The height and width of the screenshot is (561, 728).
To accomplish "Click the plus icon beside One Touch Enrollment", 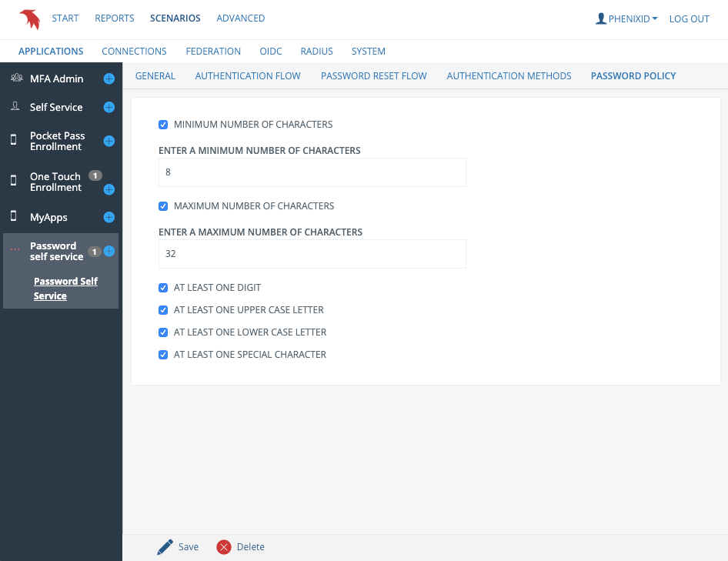I will (x=109, y=189).
